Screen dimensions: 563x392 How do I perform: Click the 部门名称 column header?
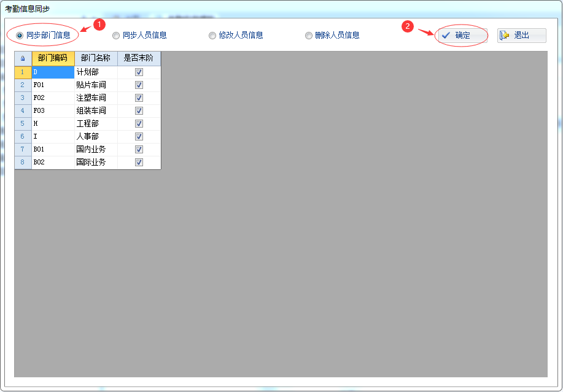click(96, 58)
